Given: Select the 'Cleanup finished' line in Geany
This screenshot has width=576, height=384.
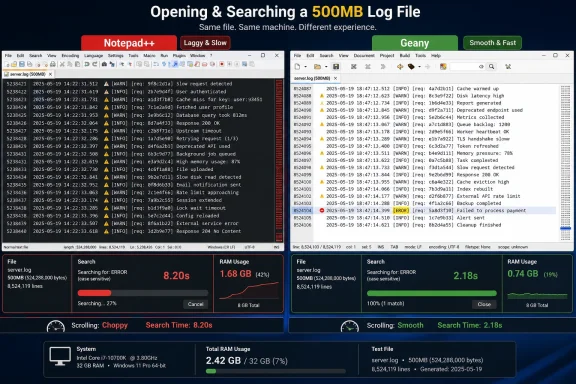Looking at the screenshot, I should click(424, 225).
